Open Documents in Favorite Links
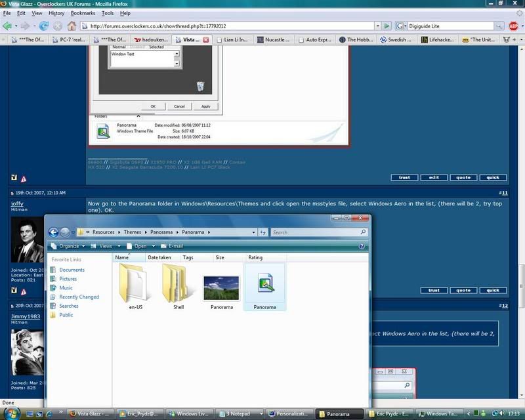This screenshot has width=525, height=420. tap(72, 270)
